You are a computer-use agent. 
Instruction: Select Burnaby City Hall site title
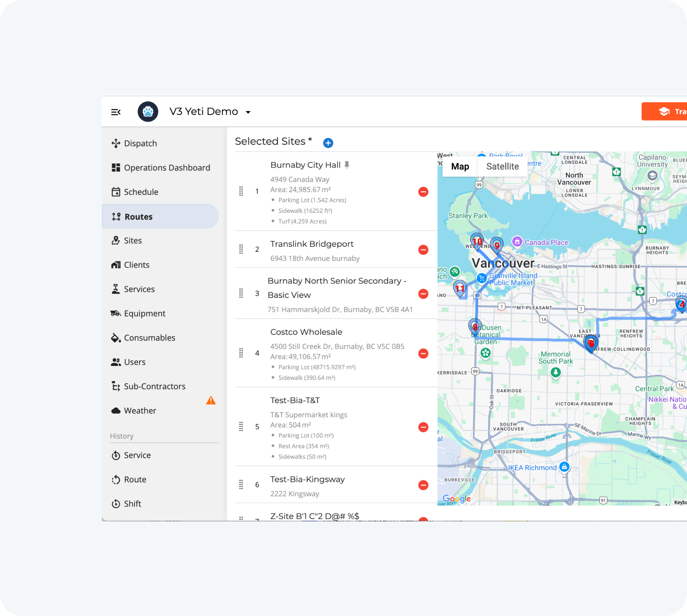[305, 165]
